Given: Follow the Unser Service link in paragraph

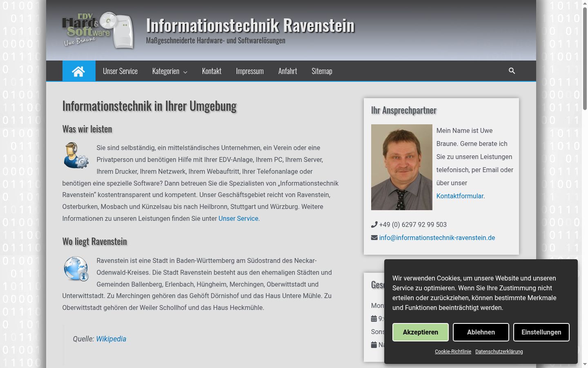Looking at the screenshot, I should click(238, 218).
